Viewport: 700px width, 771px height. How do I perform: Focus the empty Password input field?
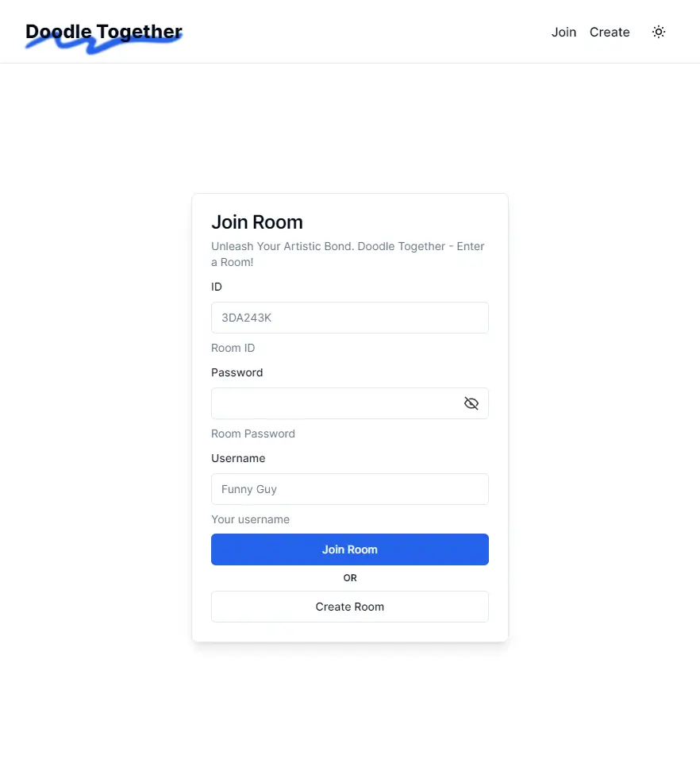[x=337, y=403]
